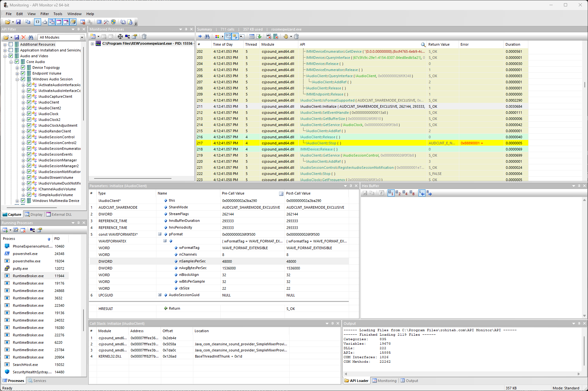Click the trash can icon in Monitored Processes
The width and height of the screenshot is (588, 391).
click(x=144, y=36)
